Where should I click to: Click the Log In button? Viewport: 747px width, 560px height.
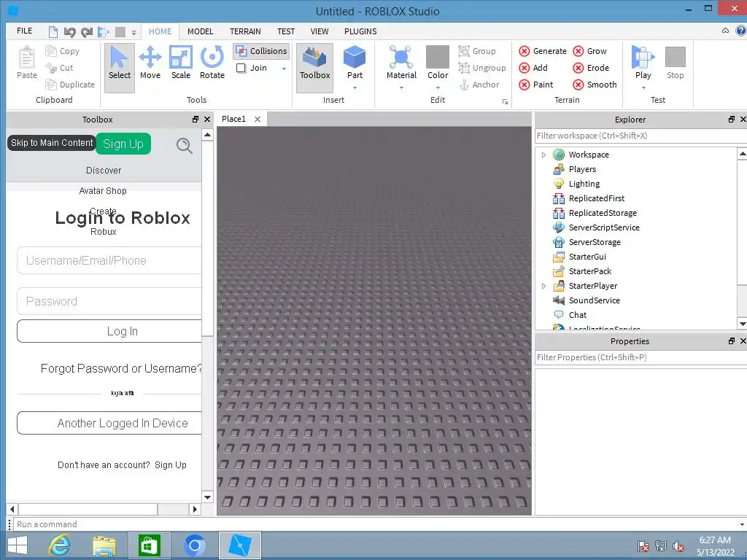(110, 331)
